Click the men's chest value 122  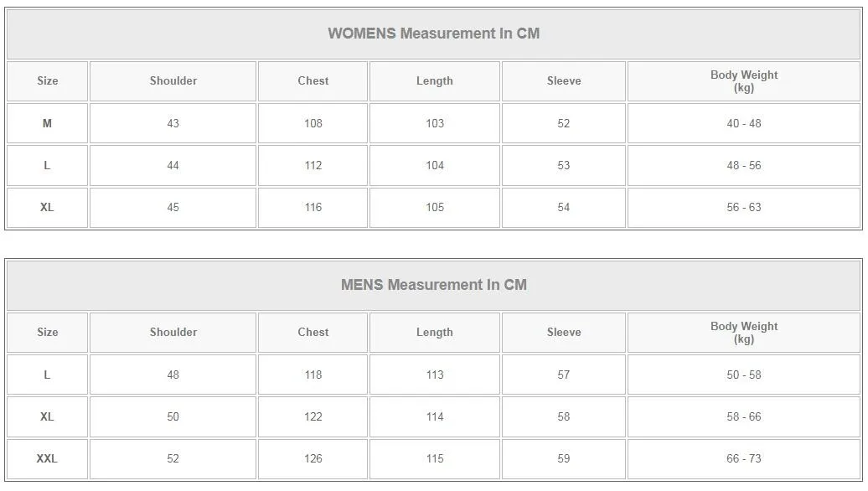click(x=313, y=416)
